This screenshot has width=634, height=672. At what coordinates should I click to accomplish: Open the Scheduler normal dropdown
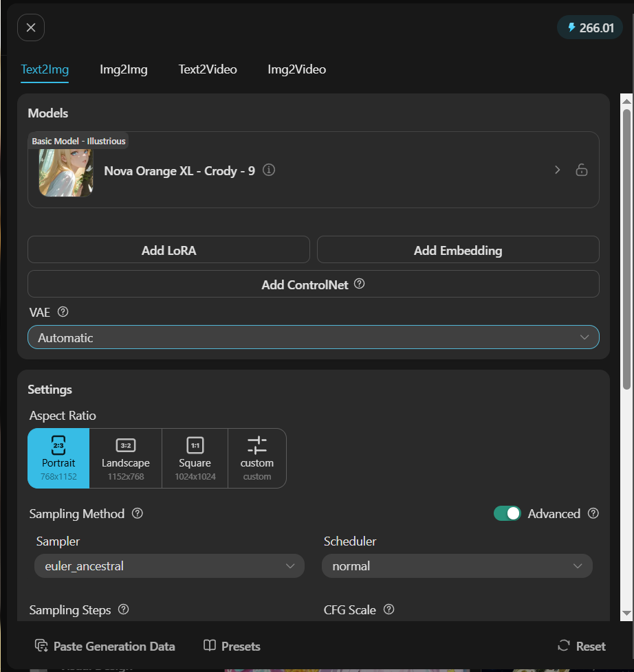457,566
